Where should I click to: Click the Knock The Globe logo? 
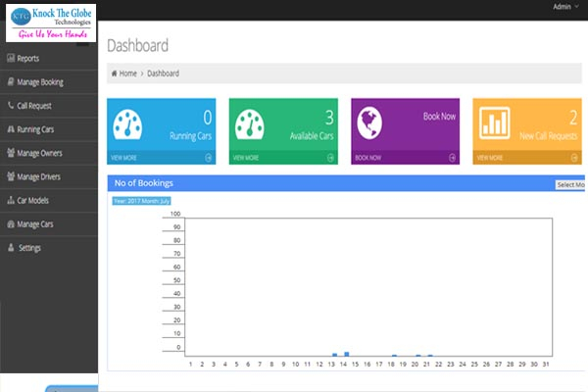[x=51, y=23]
